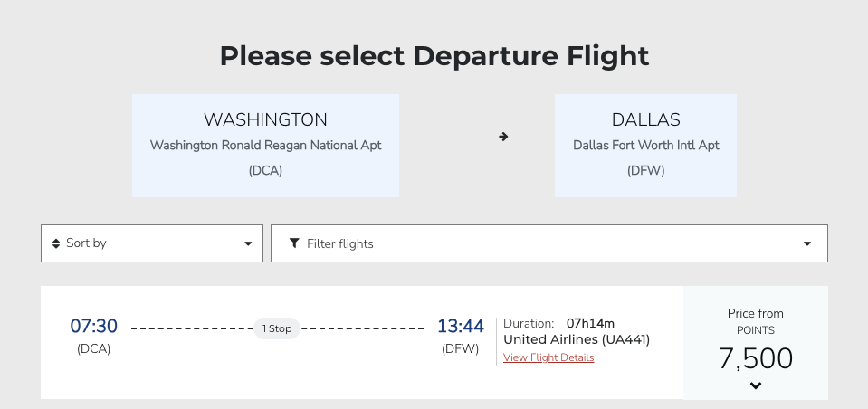This screenshot has width=868, height=409.
Task: Open View Flight Details link
Action: [x=548, y=357]
